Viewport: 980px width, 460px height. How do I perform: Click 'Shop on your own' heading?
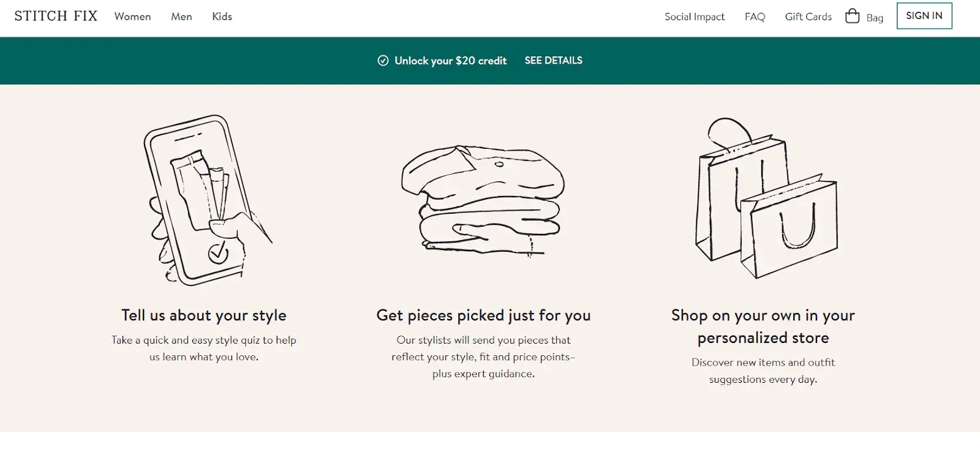point(763,326)
